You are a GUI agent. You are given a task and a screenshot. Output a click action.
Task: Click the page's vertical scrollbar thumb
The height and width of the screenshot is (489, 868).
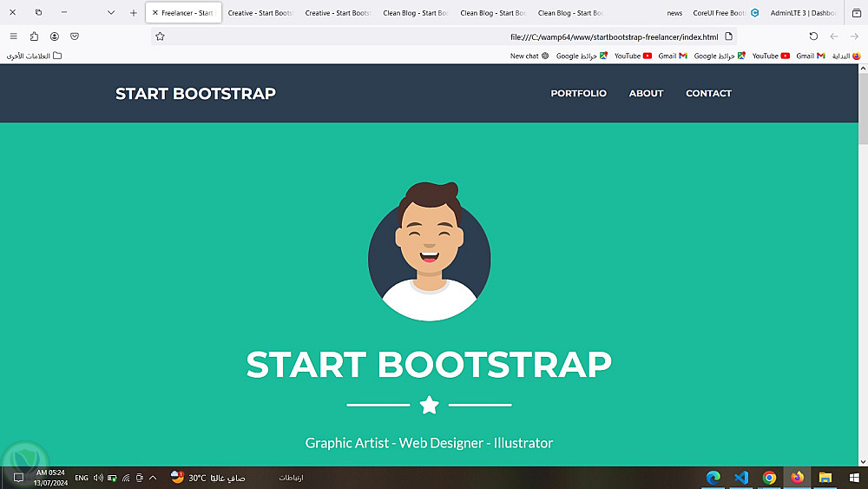pos(863,108)
